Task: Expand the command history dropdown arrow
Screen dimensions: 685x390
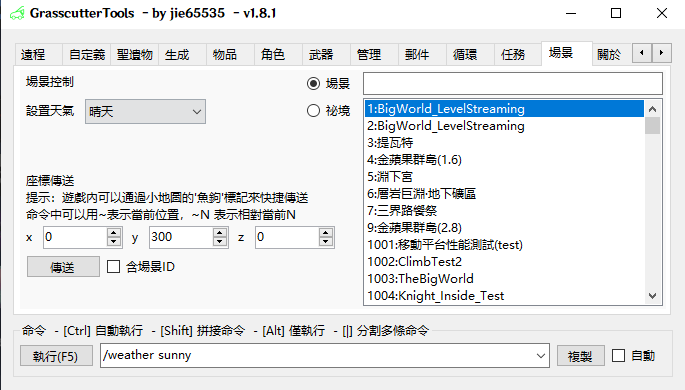Action: [541, 355]
